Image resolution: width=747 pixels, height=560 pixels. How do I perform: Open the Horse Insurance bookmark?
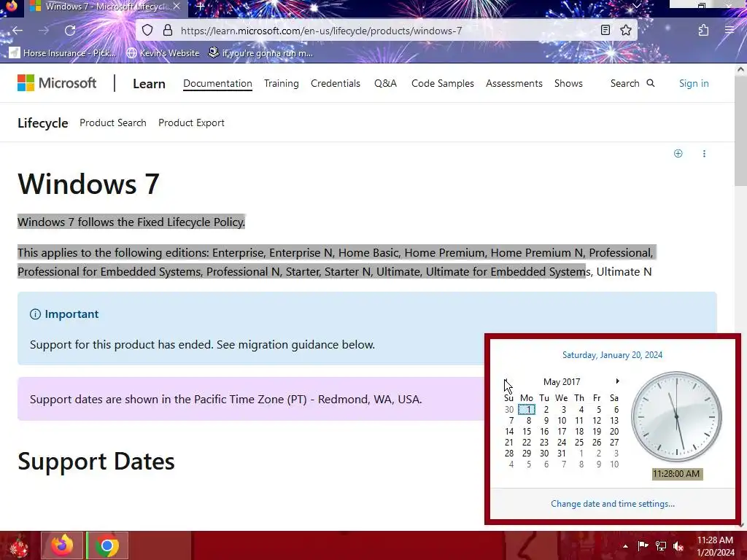coord(63,52)
